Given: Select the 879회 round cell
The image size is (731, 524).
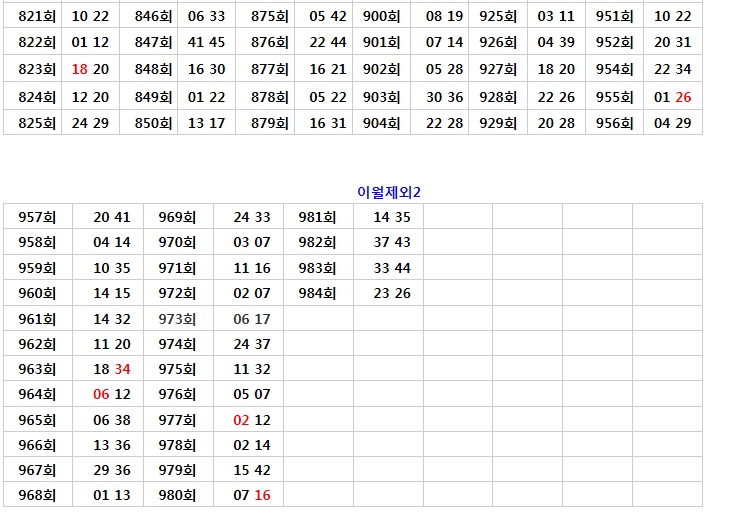Looking at the screenshot, I should click(269, 123).
